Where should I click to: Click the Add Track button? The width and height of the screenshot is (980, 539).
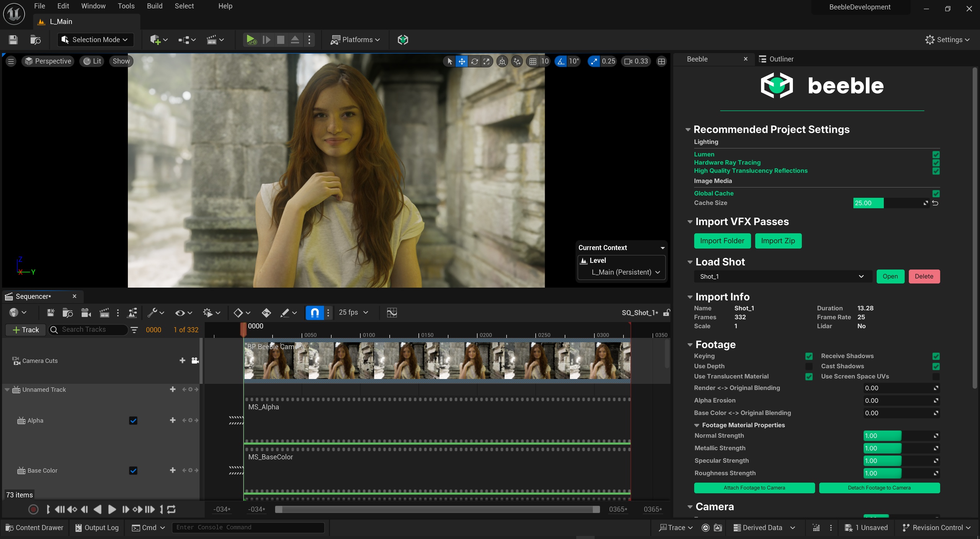(x=26, y=330)
